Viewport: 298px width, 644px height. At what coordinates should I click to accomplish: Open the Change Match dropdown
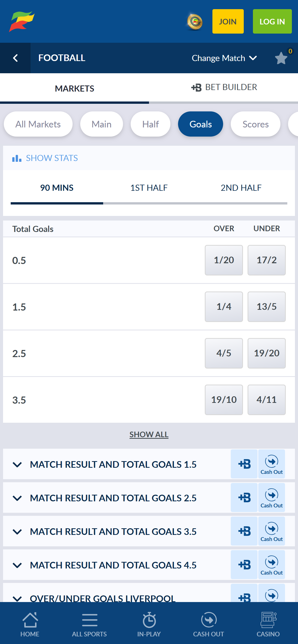[x=224, y=58]
